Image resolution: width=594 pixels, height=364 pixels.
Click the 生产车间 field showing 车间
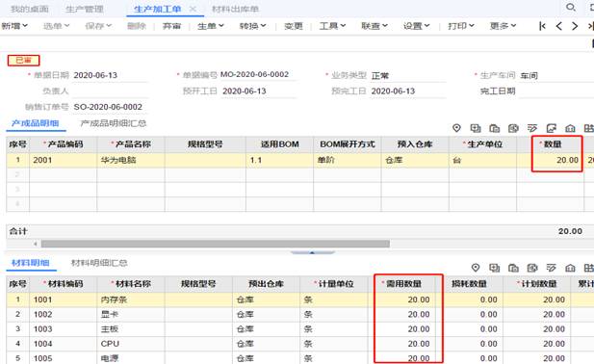click(x=556, y=75)
